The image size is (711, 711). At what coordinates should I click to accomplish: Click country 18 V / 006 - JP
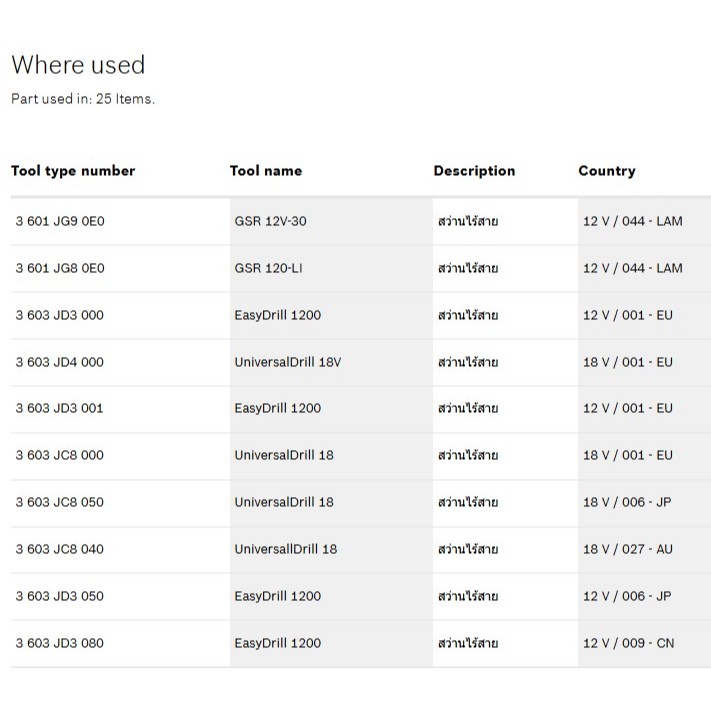pyautogui.click(x=628, y=502)
